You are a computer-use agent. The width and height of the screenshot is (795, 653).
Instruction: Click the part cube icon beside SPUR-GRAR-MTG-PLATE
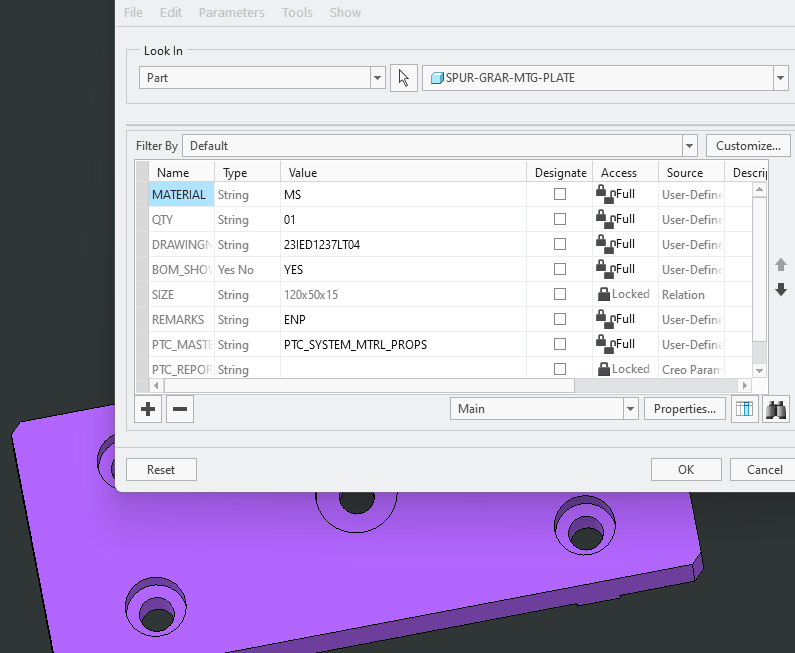click(437, 78)
